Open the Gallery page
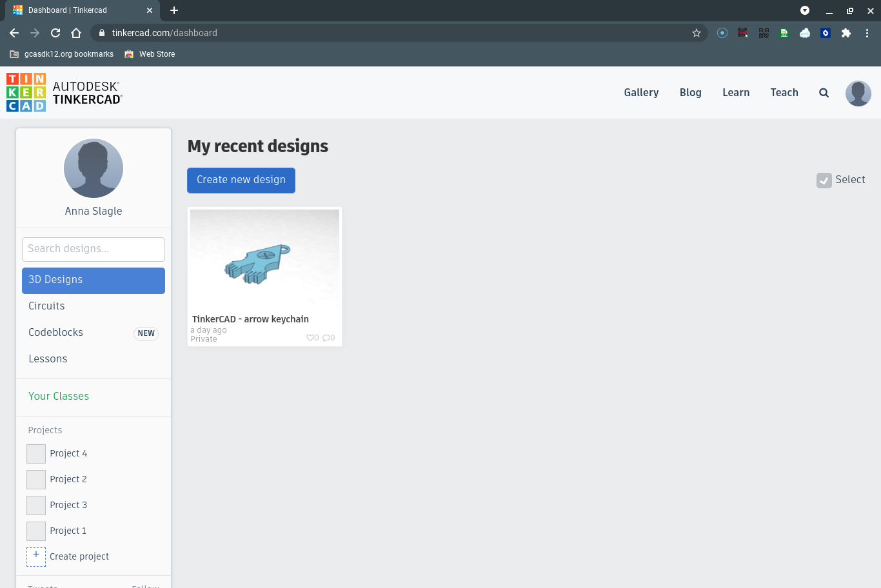Image resolution: width=881 pixels, height=588 pixels. [641, 93]
